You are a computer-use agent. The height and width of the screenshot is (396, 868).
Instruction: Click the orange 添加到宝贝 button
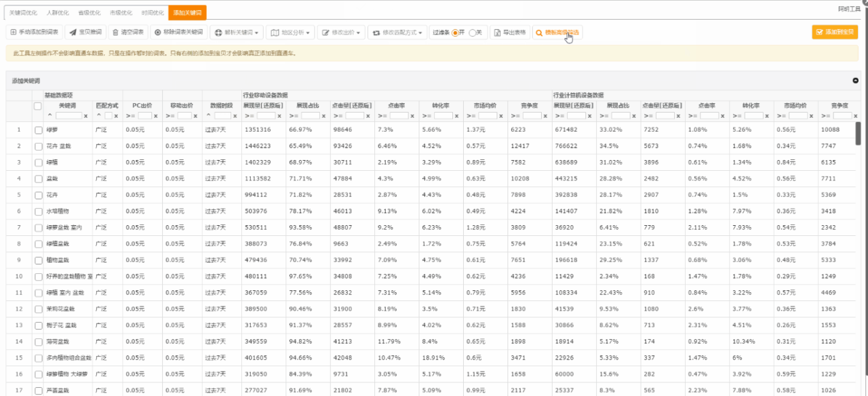tap(835, 33)
